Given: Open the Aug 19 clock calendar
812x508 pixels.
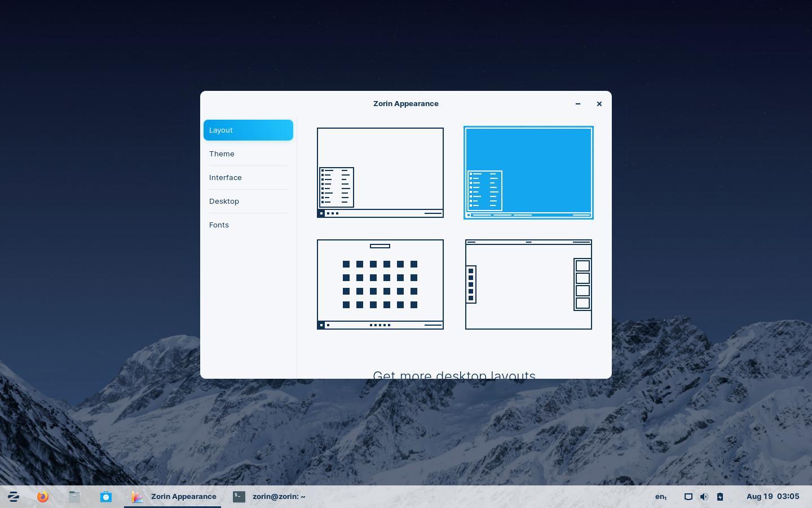Looking at the screenshot, I should click(x=773, y=497).
